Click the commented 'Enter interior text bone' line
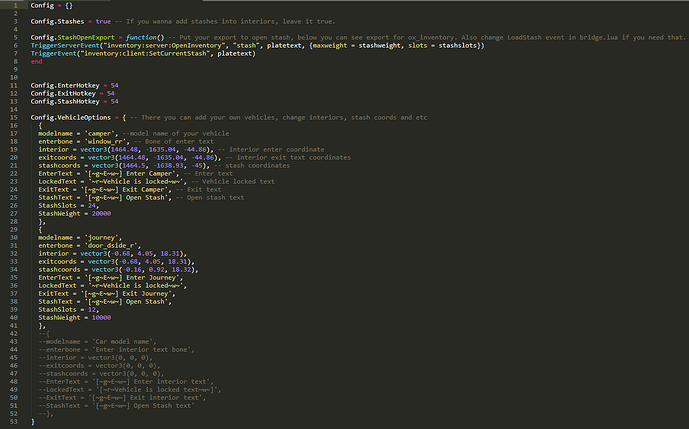The height and width of the screenshot is (429, 689). click(x=116, y=349)
